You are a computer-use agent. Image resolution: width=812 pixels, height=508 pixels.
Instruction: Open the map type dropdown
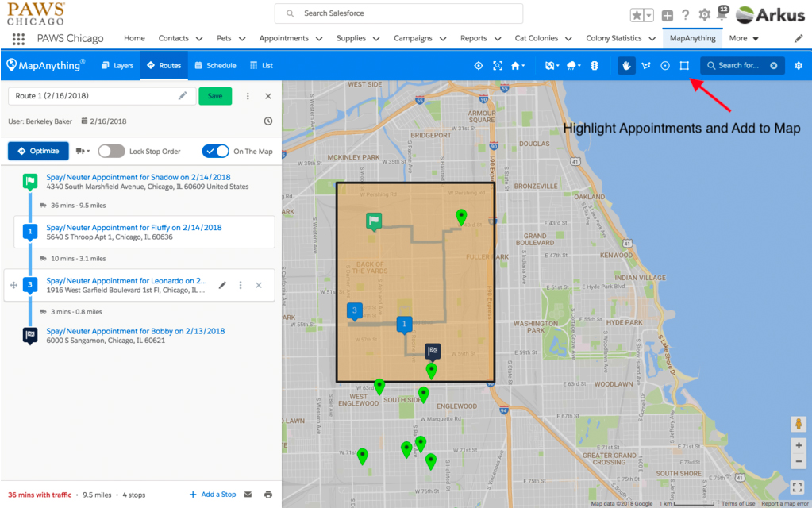tap(552, 66)
